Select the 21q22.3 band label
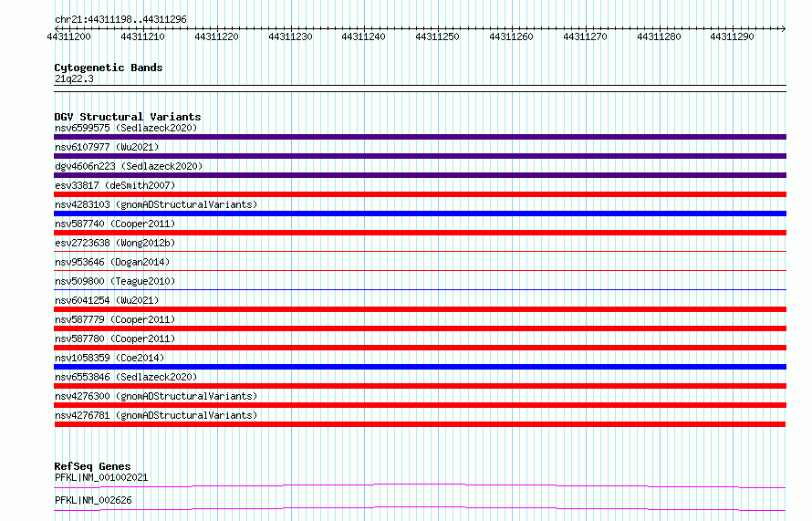812x521 pixels. 74,78
